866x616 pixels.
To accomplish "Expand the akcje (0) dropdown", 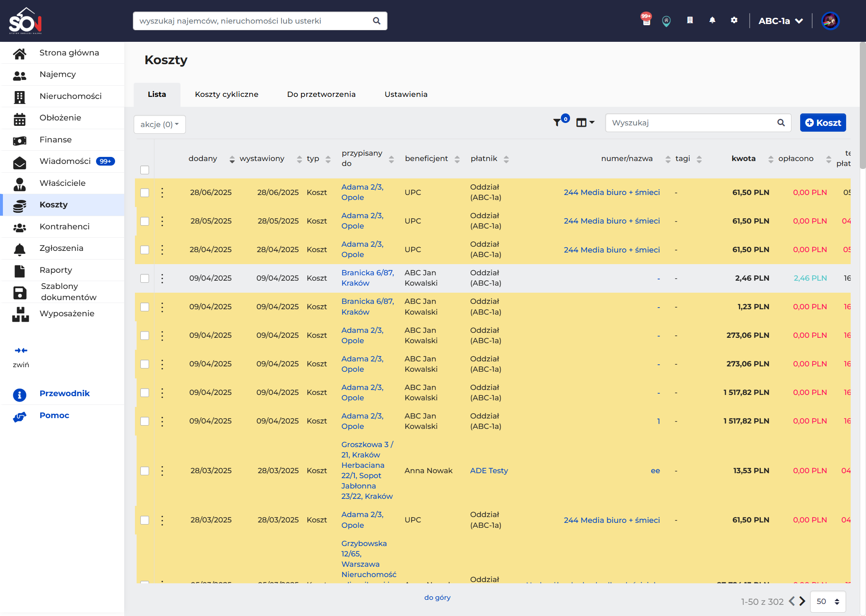I will click(x=159, y=124).
